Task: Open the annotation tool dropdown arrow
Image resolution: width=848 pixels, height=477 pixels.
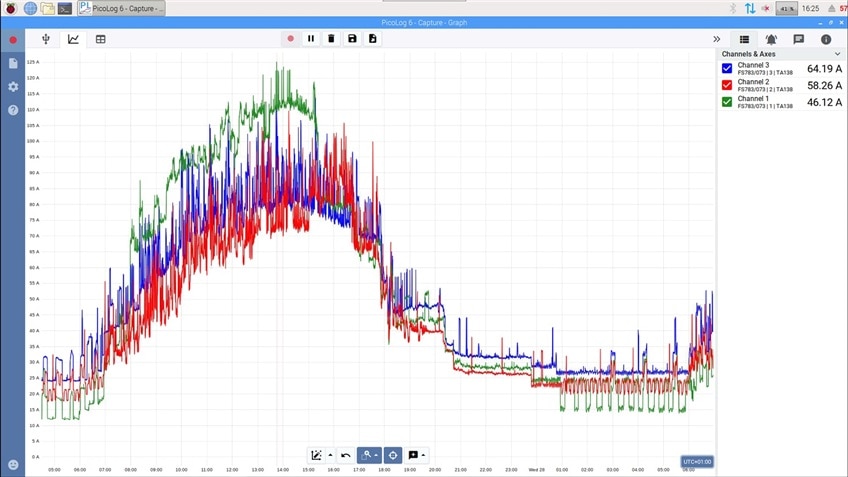Action: 424,455
